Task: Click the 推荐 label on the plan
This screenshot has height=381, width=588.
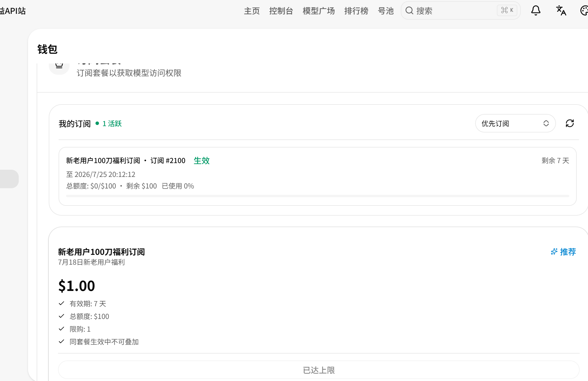Action: (x=568, y=252)
